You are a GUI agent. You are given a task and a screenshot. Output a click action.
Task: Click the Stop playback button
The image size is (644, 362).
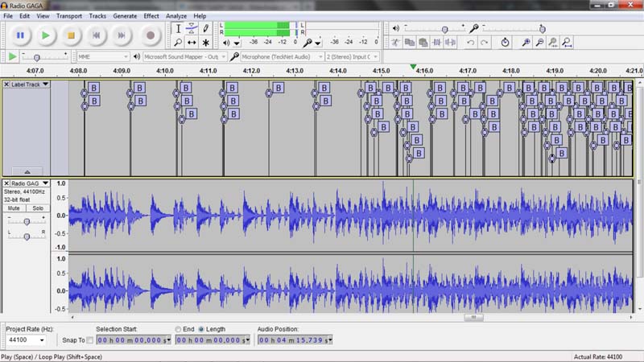[71, 35]
